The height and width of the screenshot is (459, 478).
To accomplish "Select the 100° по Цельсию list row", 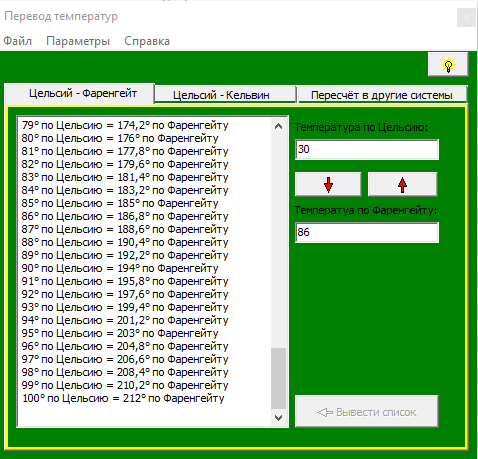I will (x=145, y=398).
